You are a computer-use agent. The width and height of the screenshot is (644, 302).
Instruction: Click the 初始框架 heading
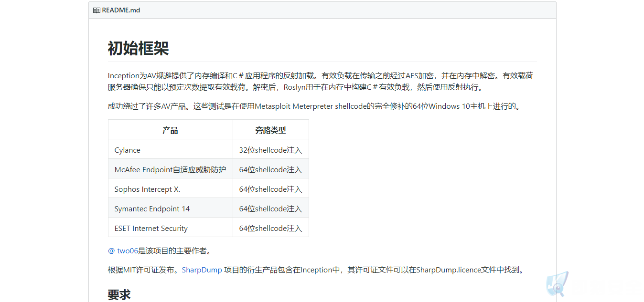pyautogui.click(x=138, y=48)
